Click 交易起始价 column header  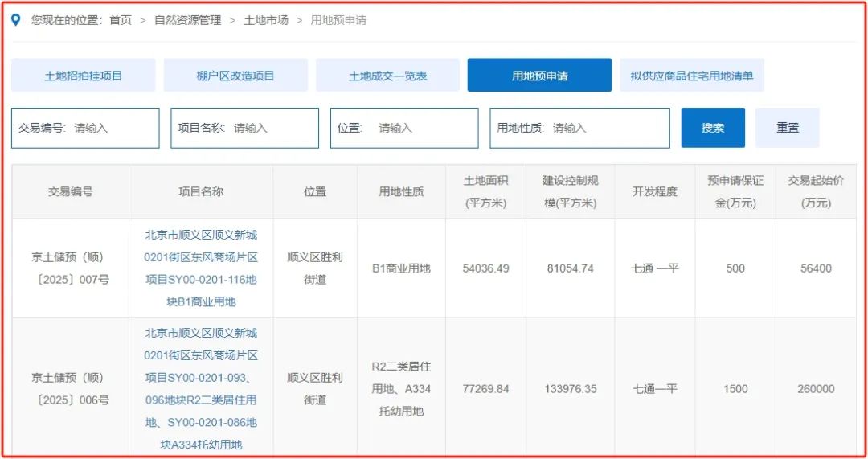816,192
